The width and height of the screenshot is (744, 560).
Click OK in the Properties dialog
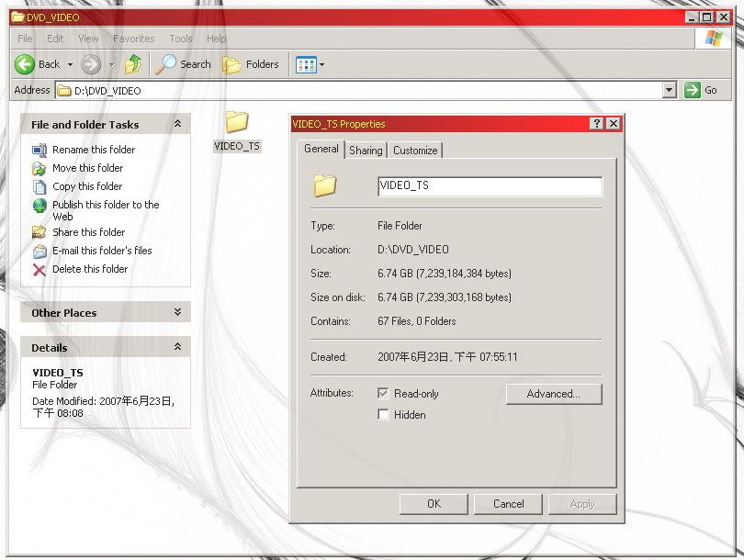434,503
